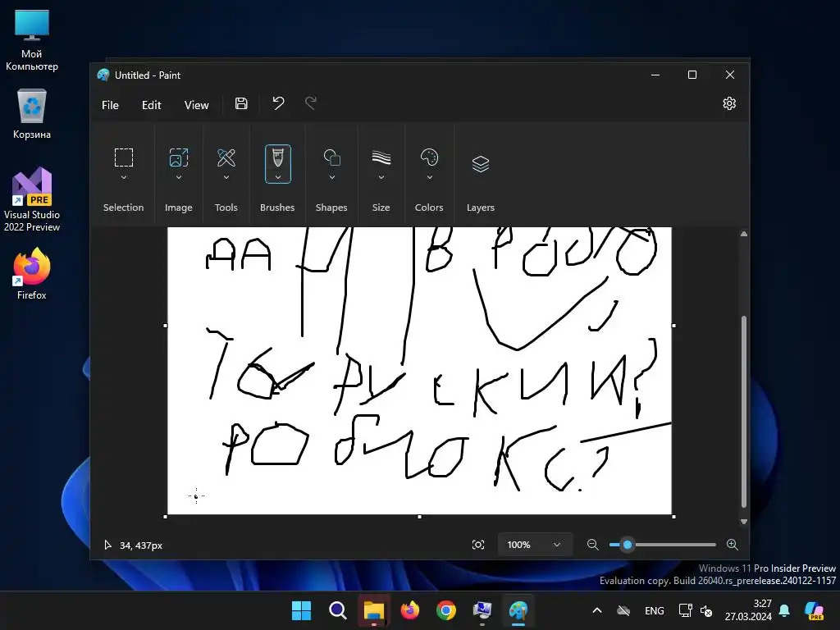Select the Корзина desktop icon
This screenshot has width=840, height=630.
click(x=32, y=113)
